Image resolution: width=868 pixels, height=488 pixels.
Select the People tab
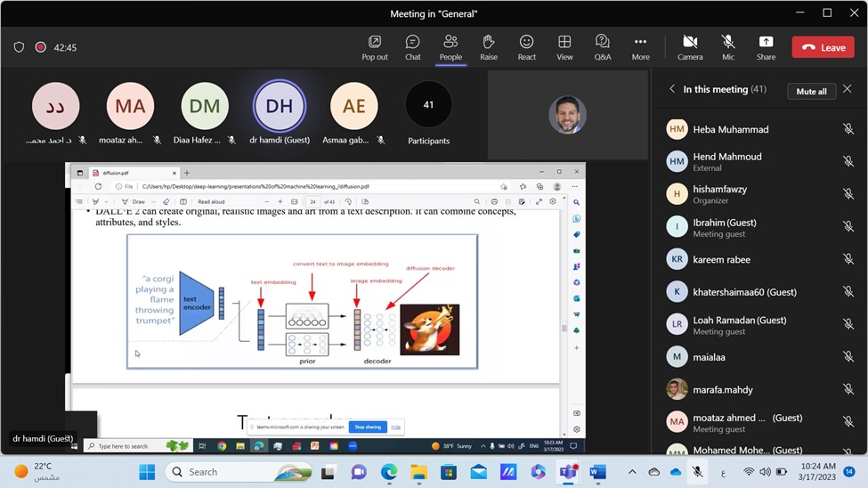click(450, 47)
